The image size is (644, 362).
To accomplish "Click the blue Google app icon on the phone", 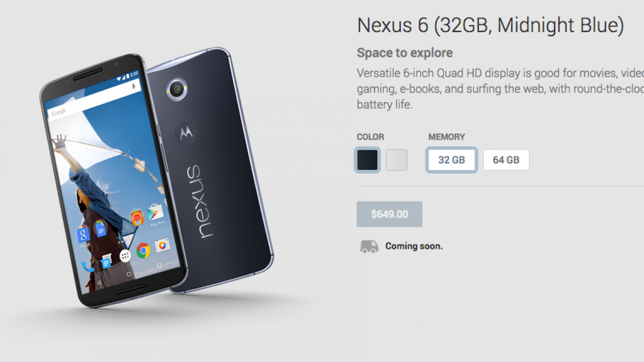I will click(83, 234).
